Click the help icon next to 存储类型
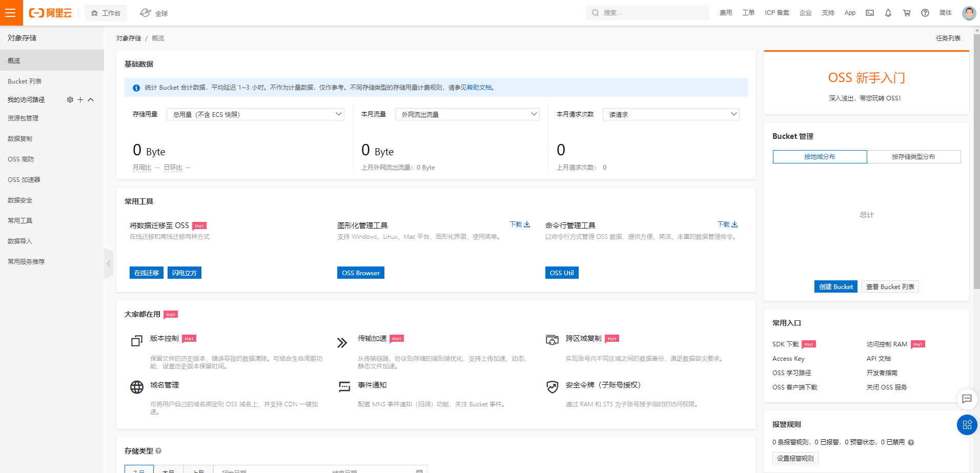980x473 pixels. coord(158,451)
